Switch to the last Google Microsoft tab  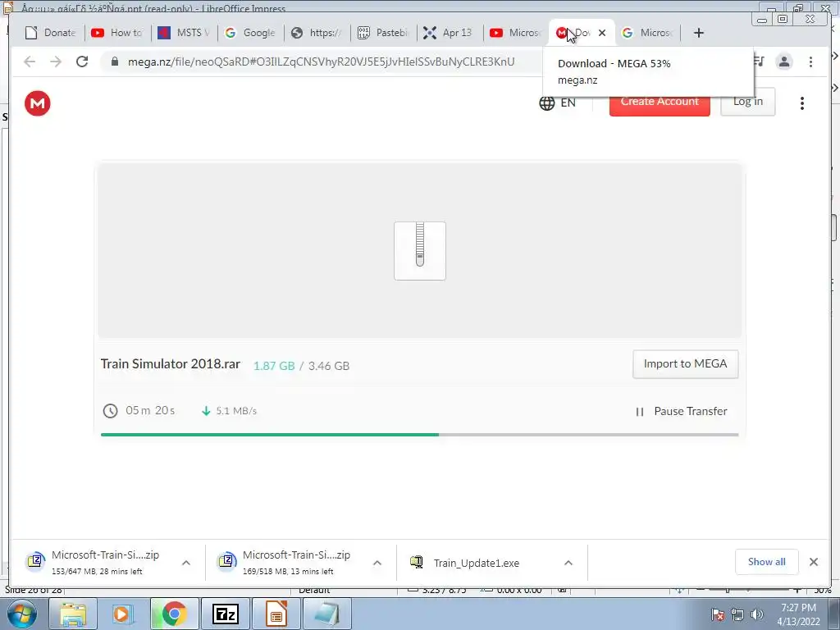(647, 33)
